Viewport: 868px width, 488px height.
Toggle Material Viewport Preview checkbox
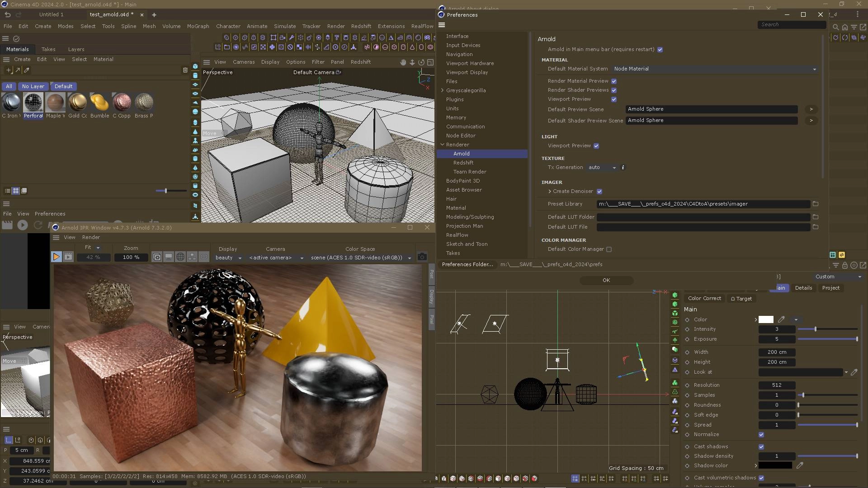tap(614, 99)
